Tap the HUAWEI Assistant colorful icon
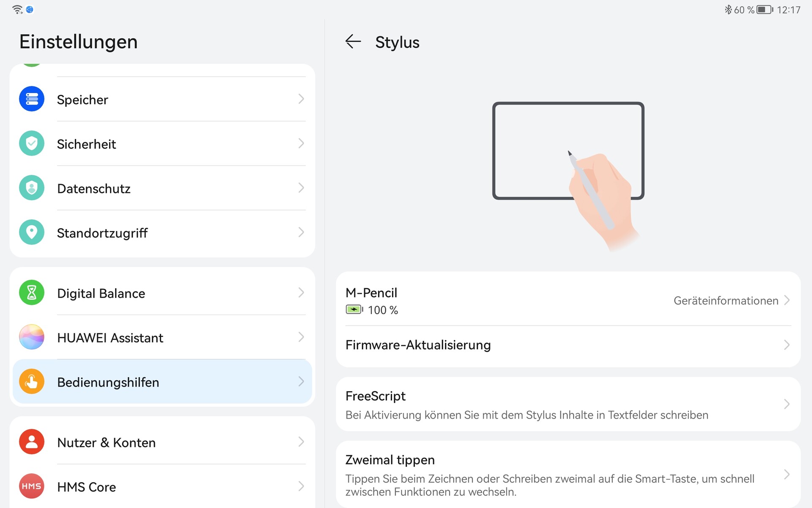This screenshot has width=812, height=508. 32,337
